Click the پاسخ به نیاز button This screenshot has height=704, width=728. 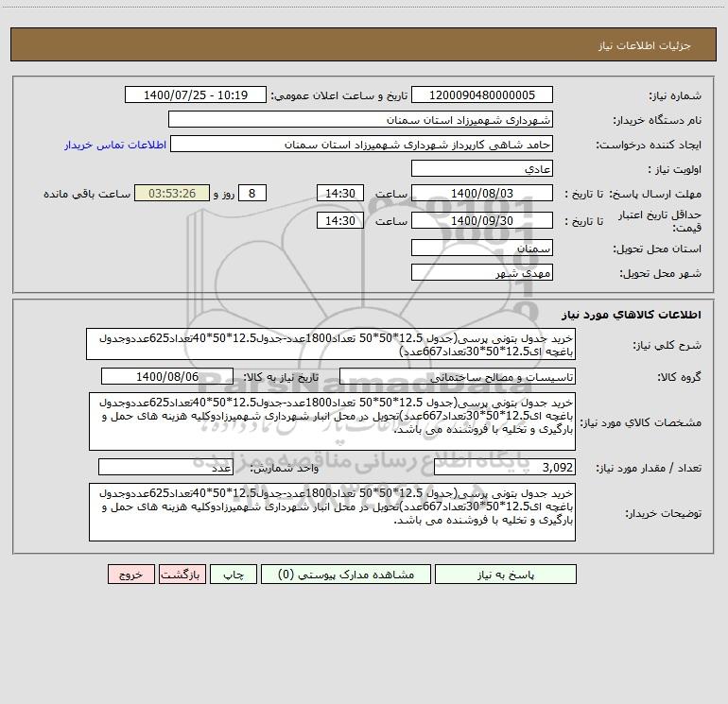(505, 574)
